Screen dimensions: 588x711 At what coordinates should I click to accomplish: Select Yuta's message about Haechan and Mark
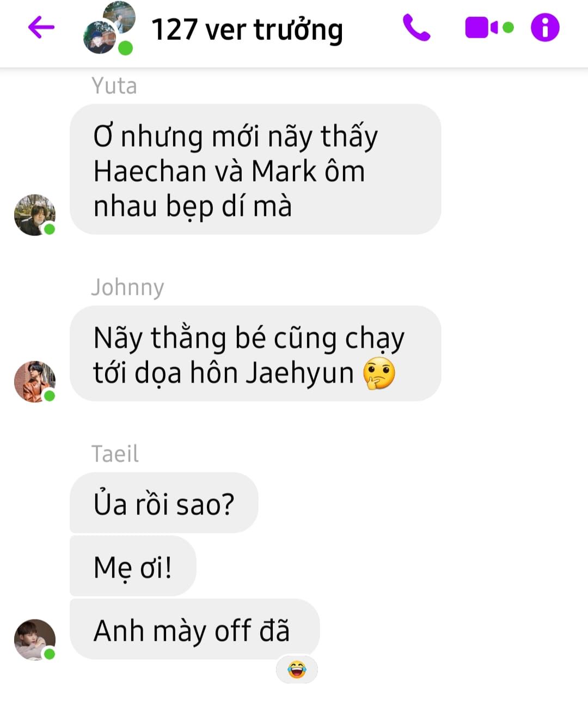(255, 169)
